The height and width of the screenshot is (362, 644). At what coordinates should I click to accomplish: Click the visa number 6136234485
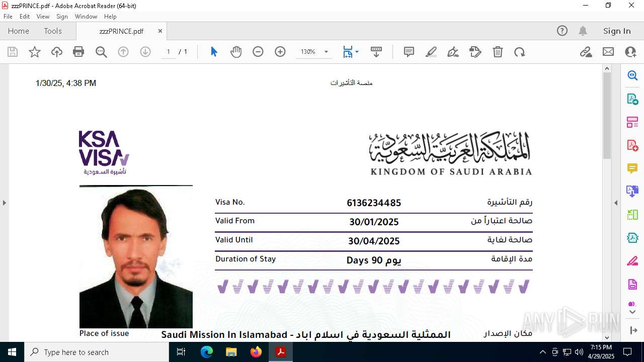[374, 203]
